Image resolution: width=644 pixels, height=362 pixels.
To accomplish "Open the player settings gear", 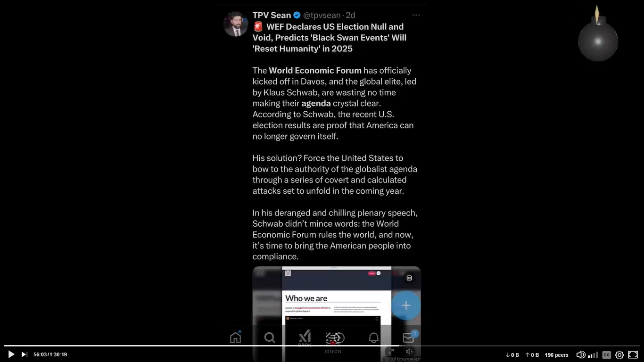I will tap(619, 355).
